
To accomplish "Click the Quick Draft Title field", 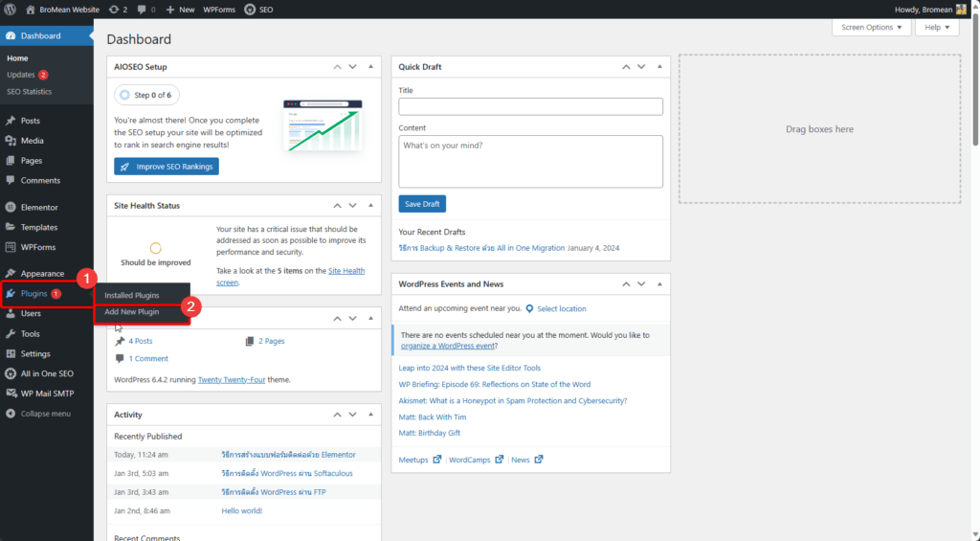I will pos(530,106).
